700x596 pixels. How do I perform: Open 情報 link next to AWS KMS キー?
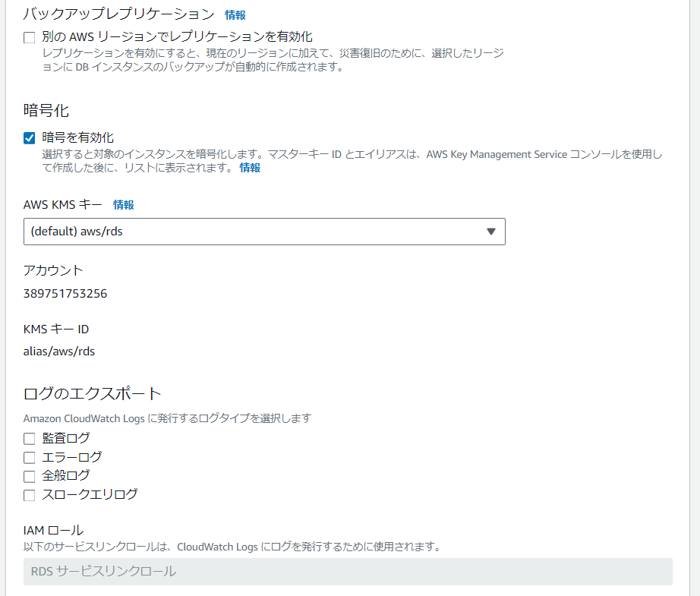click(x=124, y=205)
